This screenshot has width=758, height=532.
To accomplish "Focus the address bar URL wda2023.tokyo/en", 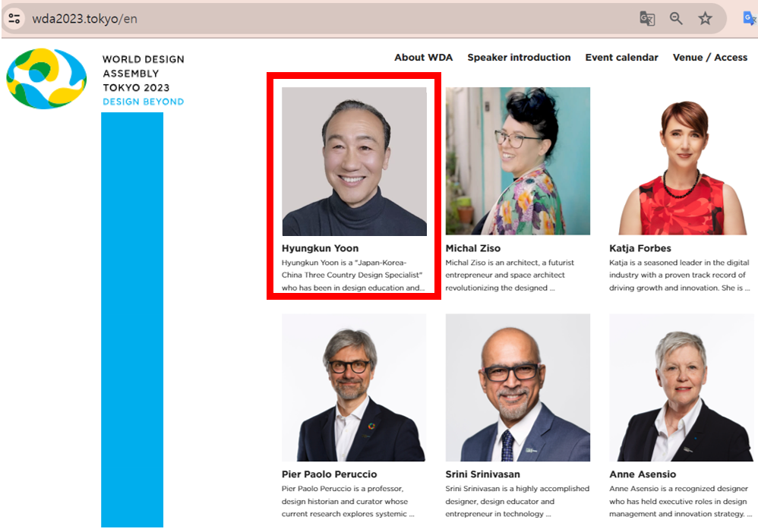I will 84,19.
